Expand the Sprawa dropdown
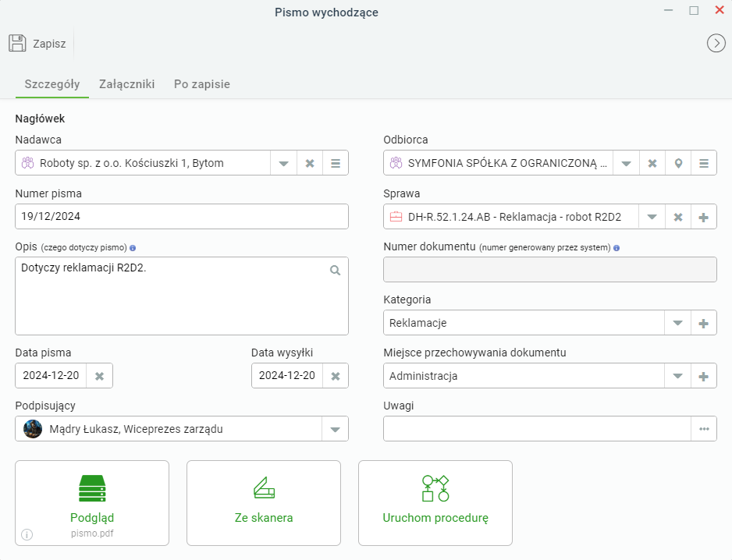Image resolution: width=732 pixels, height=560 pixels. pos(652,217)
